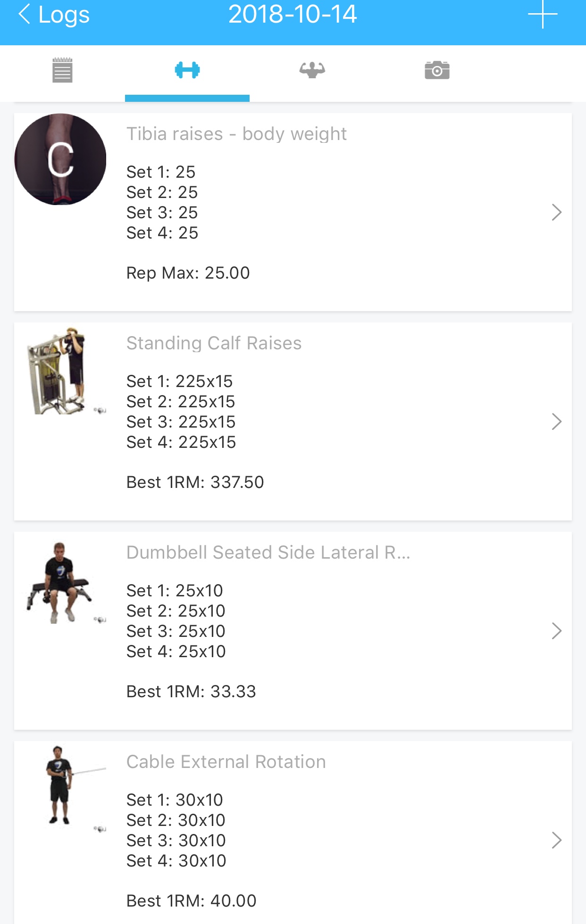The image size is (586, 924).
Task: Tap Cable External Rotation thumbnail
Action: [x=60, y=787]
